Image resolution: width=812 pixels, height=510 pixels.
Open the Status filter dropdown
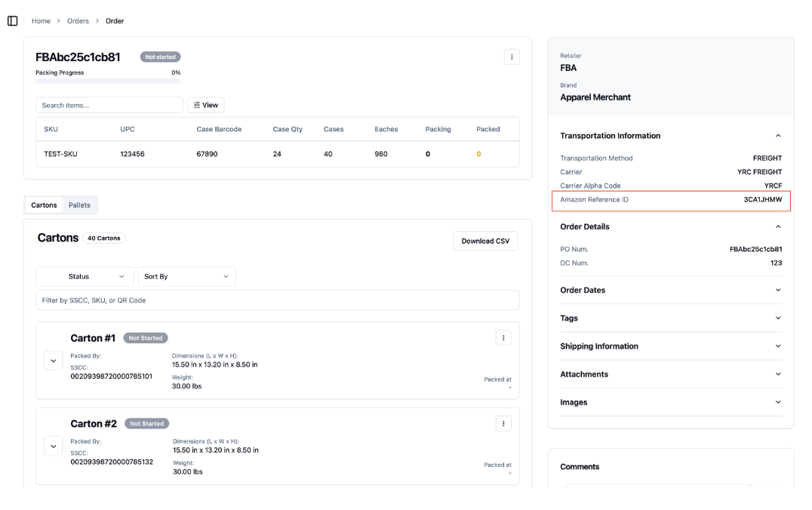point(85,276)
